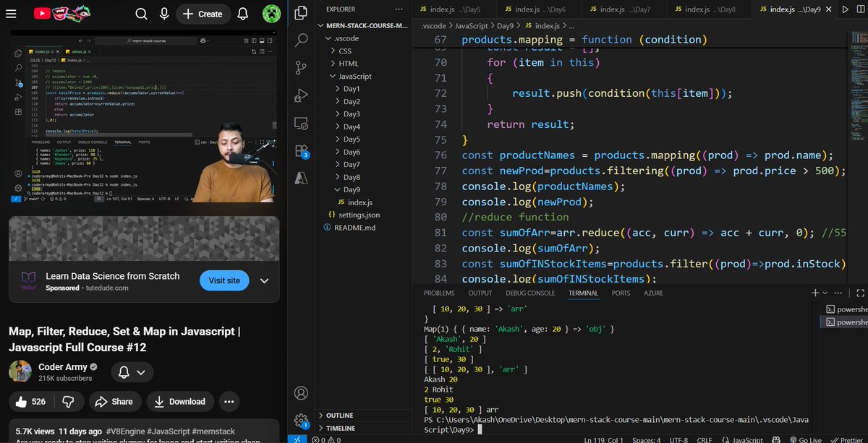Switch to index.js Day7 editor tab
This screenshot has width=868, height=443.
point(625,9)
